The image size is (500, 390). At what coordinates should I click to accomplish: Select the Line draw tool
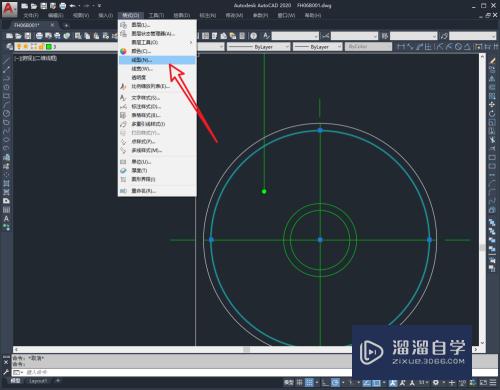[6, 61]
